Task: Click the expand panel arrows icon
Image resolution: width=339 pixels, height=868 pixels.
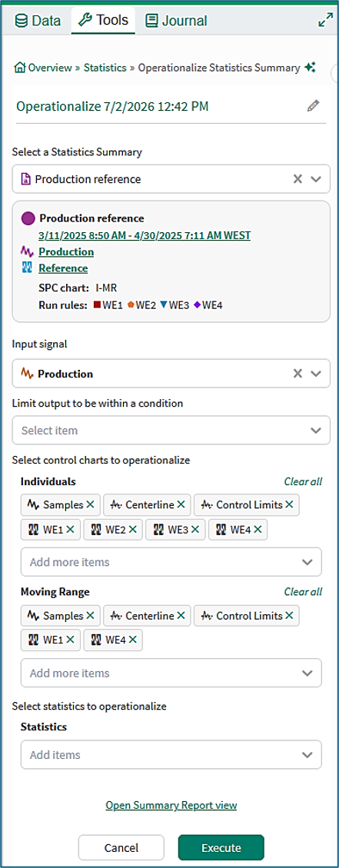Action: (x=325, y=21)
